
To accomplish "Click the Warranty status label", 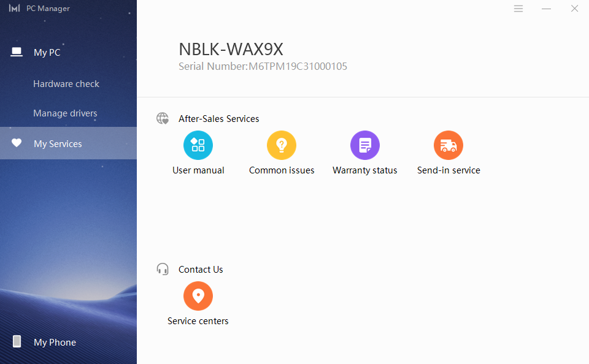I will tap(364, 170).
